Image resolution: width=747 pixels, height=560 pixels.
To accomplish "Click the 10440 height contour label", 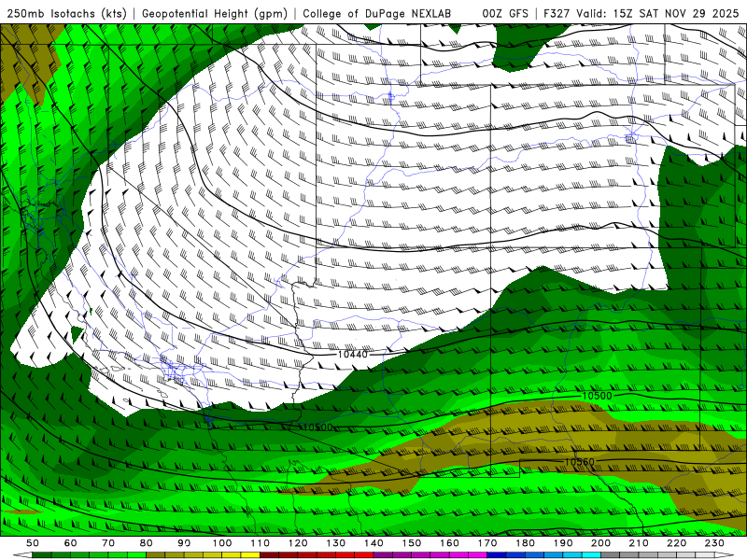I will point(353,355).
